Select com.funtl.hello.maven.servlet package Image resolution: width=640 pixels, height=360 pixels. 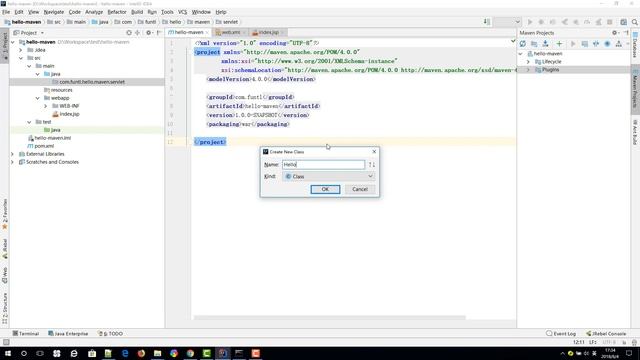click(92, 82)
